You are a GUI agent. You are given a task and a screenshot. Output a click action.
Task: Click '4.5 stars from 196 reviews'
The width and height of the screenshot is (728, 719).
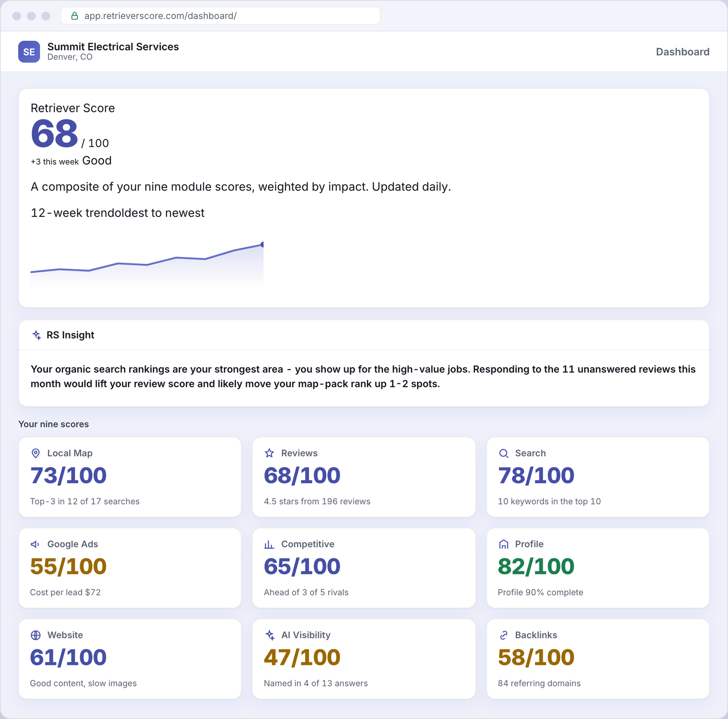click(317, 502)
